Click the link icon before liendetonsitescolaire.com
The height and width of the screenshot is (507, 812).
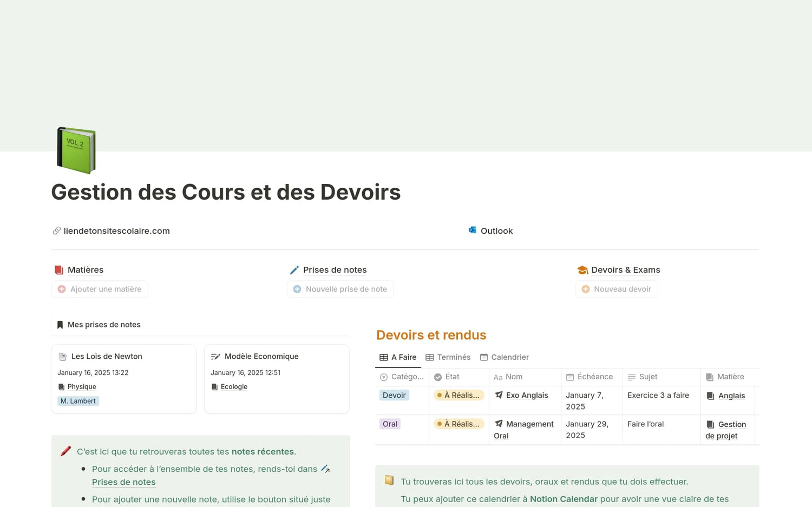[x=56, y=231]
